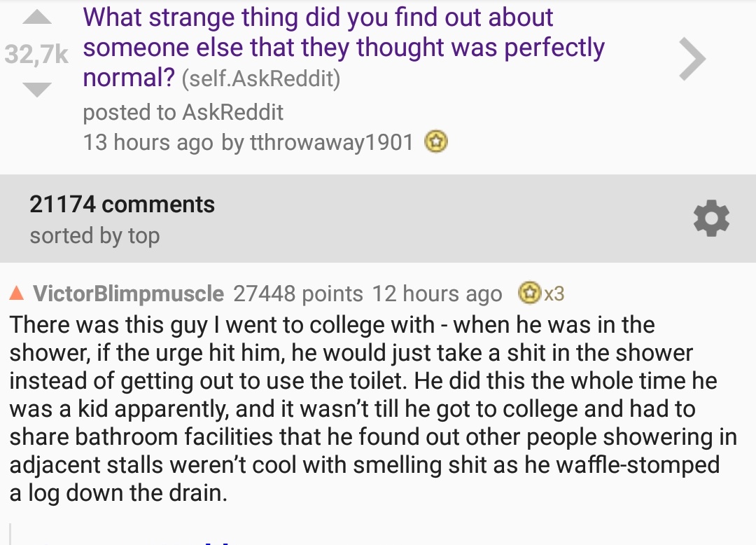Click the '12 hours ago' comment timestamp

pyautogui.click(x=437, y=294)
